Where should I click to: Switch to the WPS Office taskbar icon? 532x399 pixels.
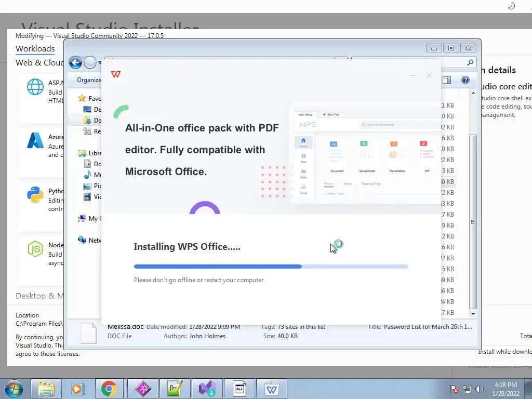coord(272,389)
